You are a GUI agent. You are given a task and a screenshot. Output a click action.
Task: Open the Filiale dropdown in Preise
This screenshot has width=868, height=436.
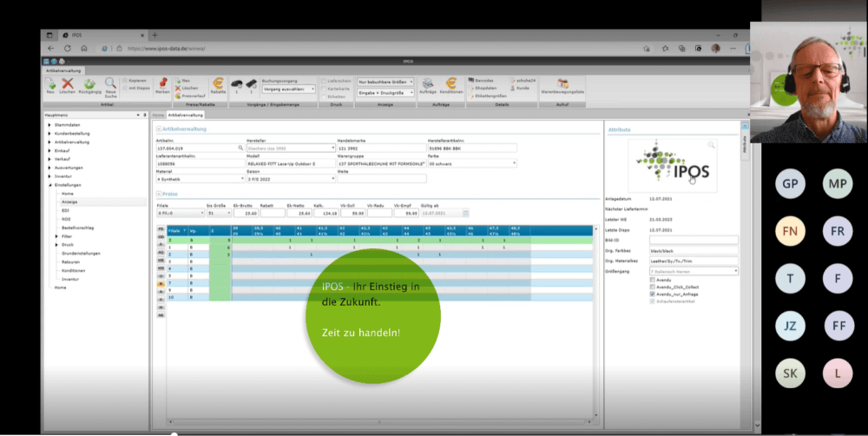(181, 214)
